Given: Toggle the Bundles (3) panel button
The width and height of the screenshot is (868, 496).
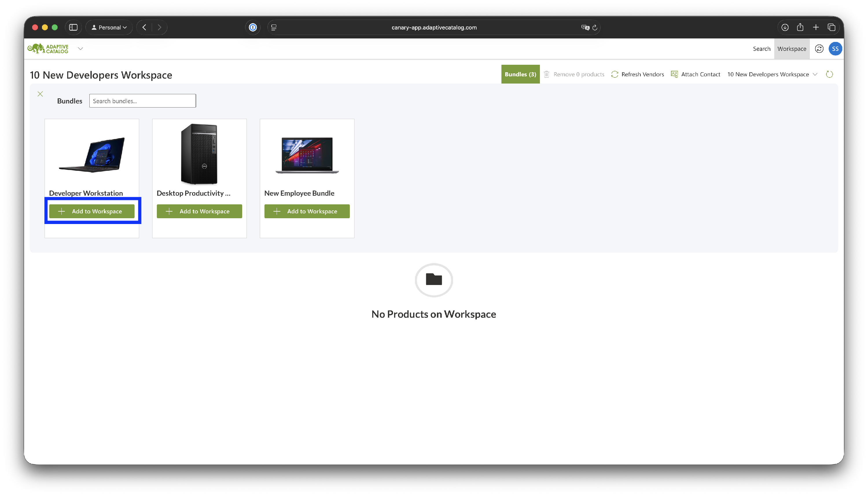Looking at the screenshot, I should [x=520, y=74].
